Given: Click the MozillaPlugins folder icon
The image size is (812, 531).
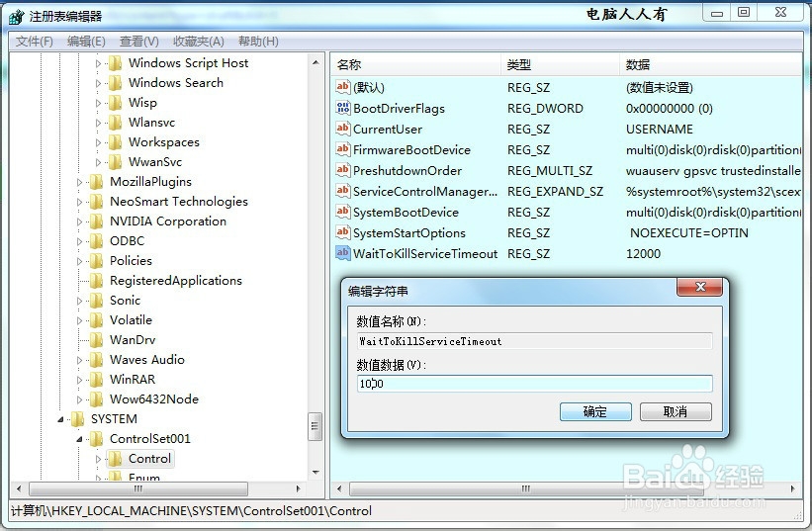Looking at the screenshot, I should click(x=96, y=182).
